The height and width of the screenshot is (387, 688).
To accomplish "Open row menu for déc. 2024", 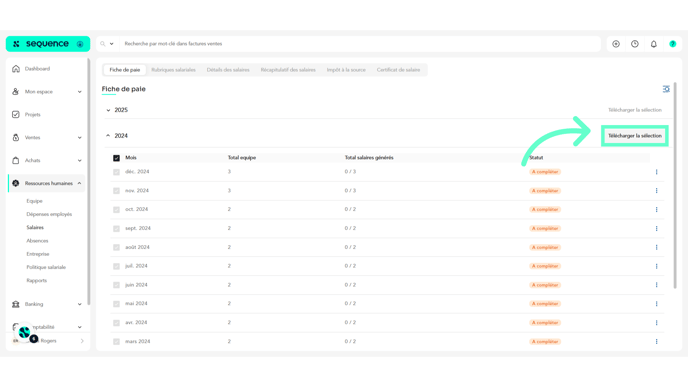I will point(656,172).
